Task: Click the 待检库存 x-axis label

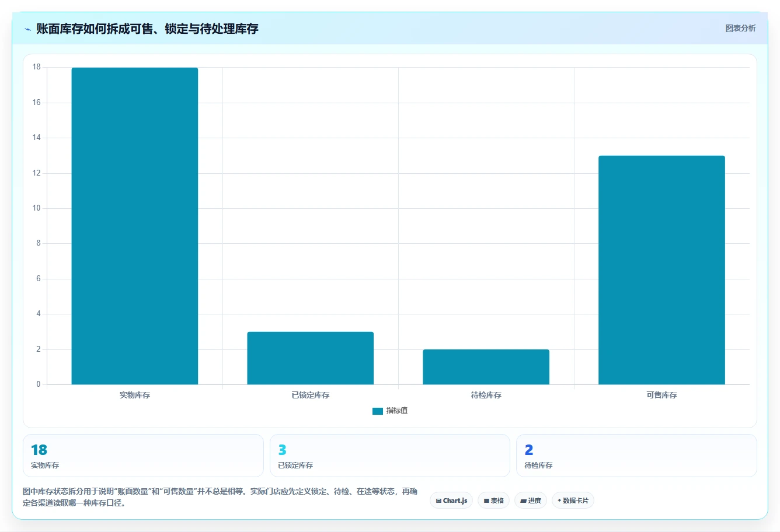Action: (x=486, y=395)
